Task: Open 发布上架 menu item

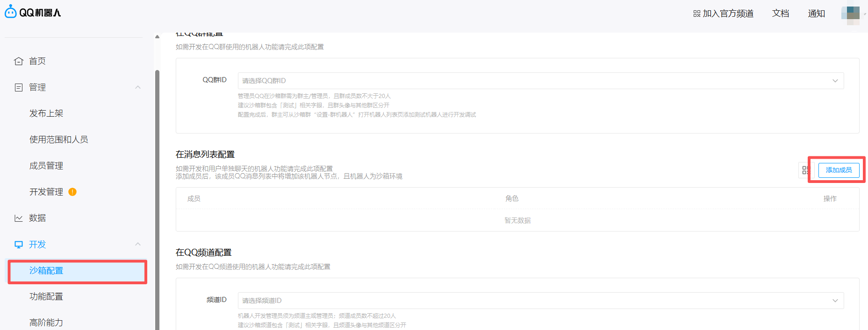Action: [46, 113]
